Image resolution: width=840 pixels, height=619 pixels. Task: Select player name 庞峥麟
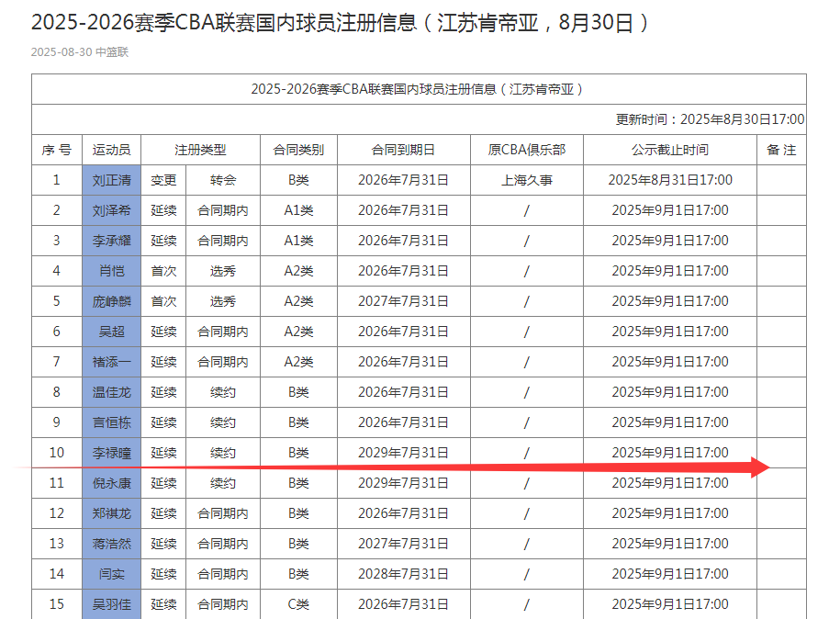click(x=111, y=301)
